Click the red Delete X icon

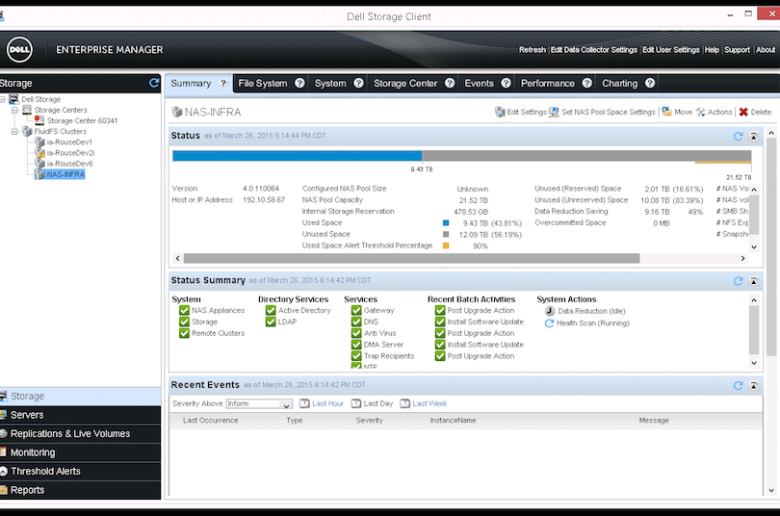[744, 112]
